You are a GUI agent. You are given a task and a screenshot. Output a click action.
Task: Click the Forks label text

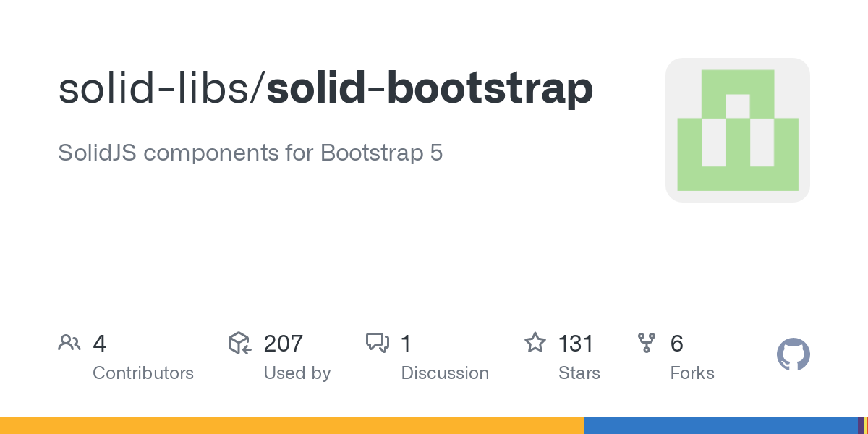692,373
